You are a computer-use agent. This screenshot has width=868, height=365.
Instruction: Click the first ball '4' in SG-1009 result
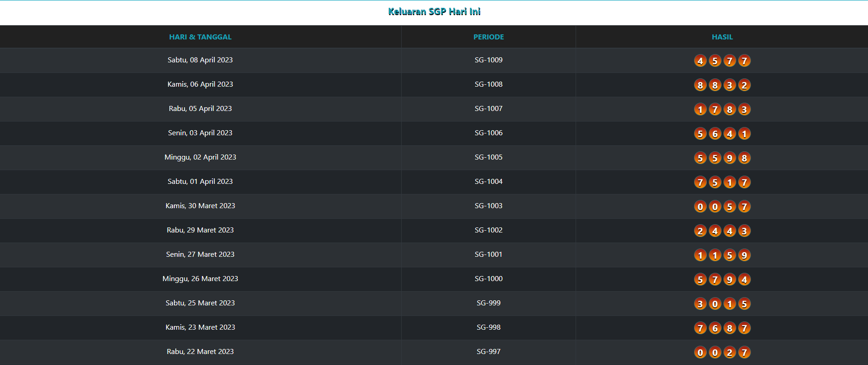coord(700,61)
